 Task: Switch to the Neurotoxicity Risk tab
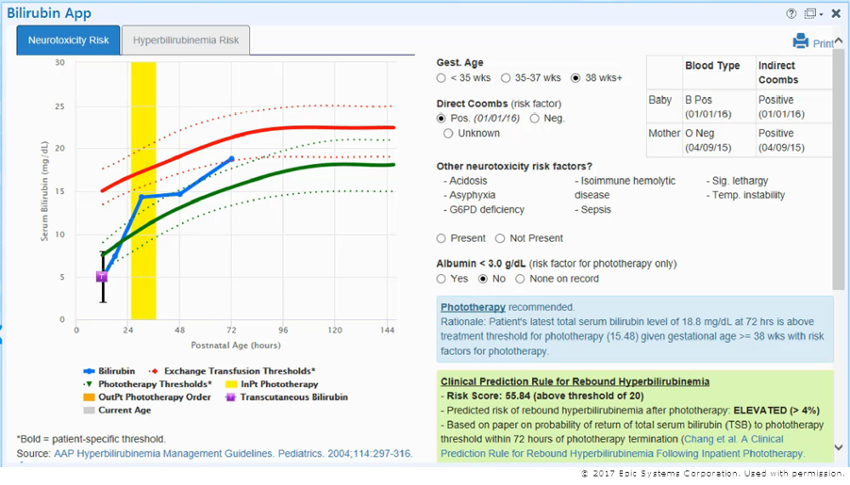click(x=68, y=40)
